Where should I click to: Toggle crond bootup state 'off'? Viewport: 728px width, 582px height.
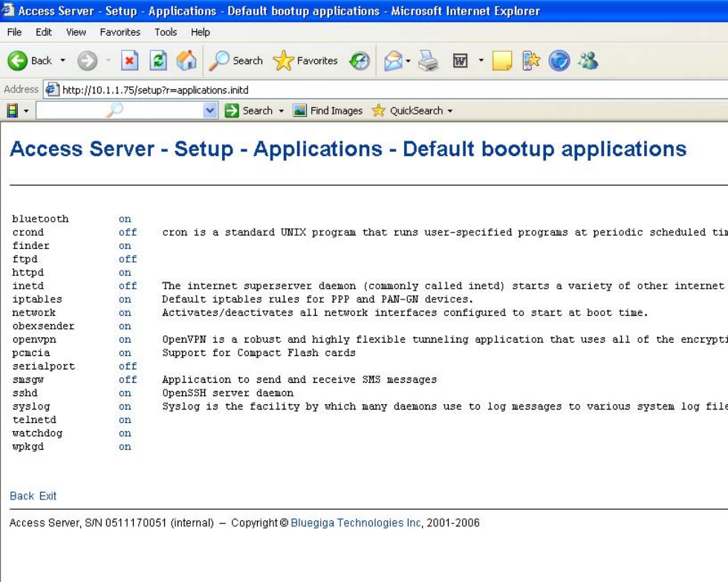click(128, 233)
